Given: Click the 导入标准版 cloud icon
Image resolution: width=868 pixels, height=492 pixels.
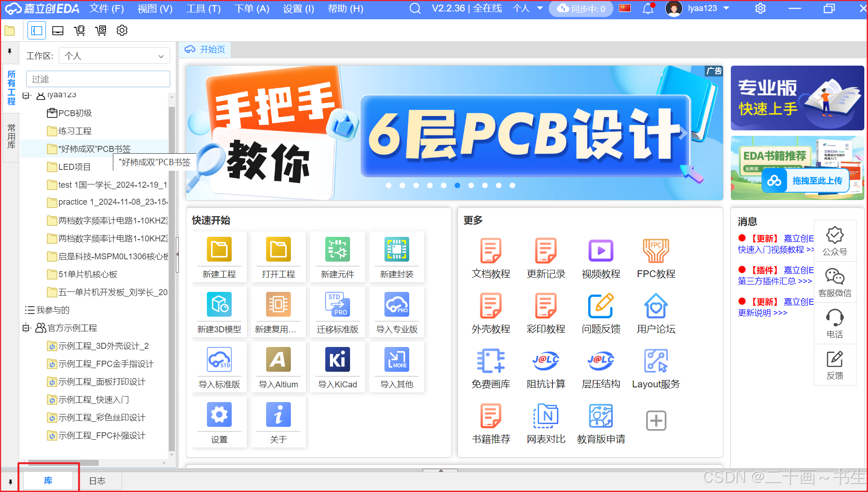Looking at the screenshot, I should coord(219,359).
